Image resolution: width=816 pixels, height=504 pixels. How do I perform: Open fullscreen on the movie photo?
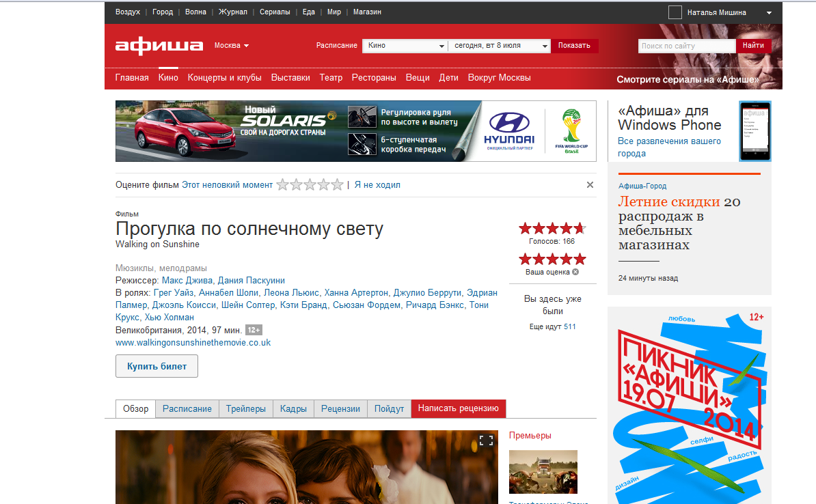[486, 440]
